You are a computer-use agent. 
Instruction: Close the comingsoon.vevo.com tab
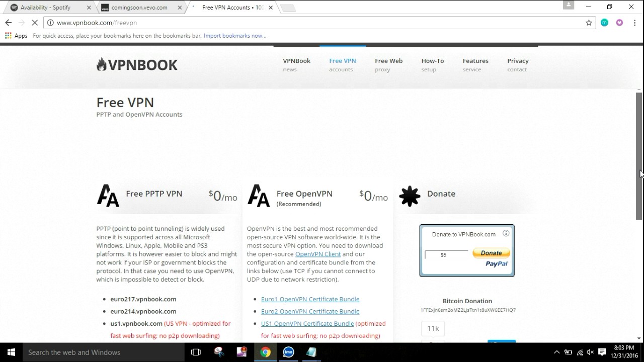[180, 8]
